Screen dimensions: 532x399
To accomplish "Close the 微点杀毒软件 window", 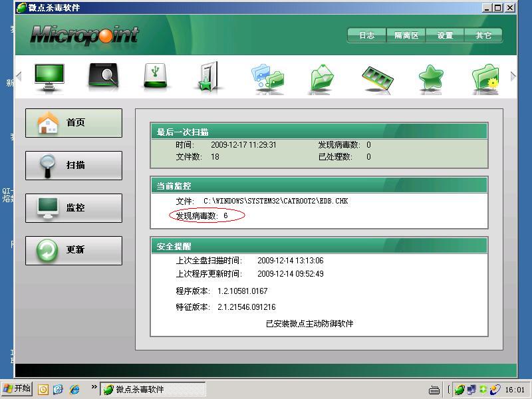I will coord(510,7).
